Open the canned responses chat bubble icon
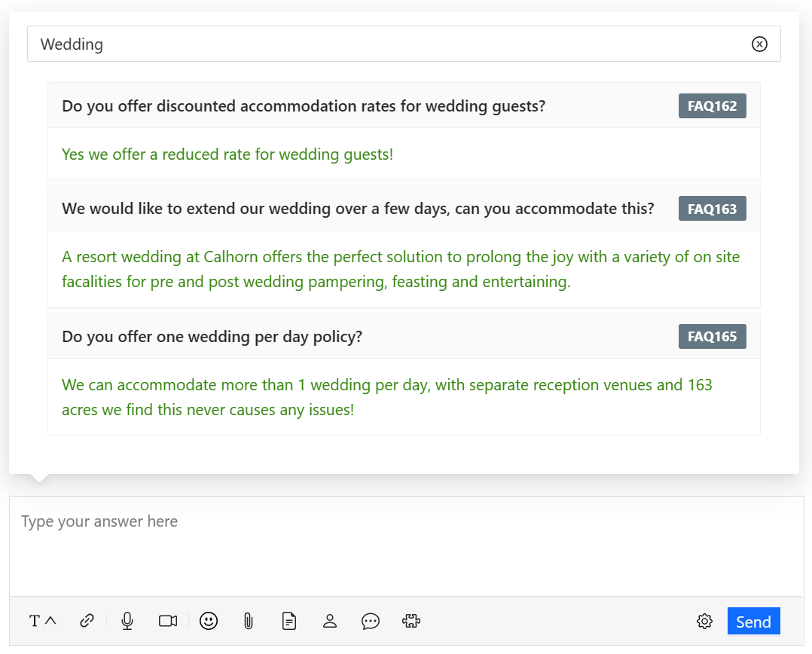This screenshot has height=654, width=812. 370,621
